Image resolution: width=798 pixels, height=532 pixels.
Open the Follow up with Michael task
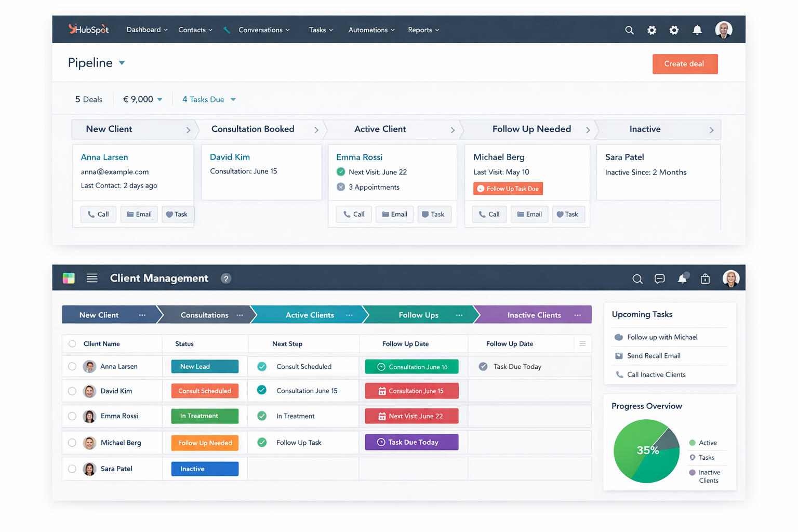point(662,337)
